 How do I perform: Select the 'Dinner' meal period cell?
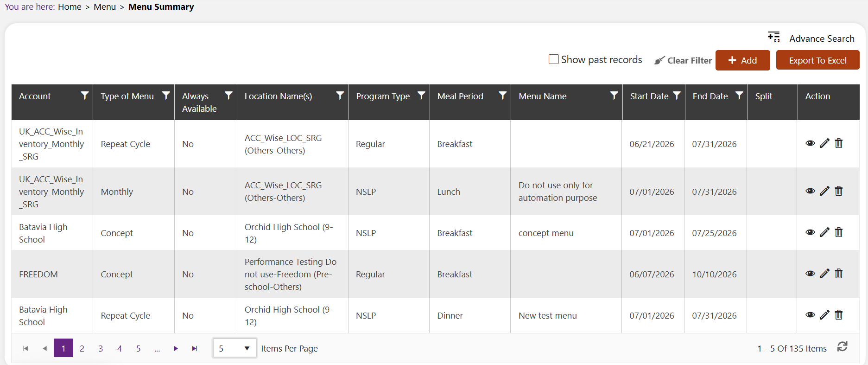click(470, 315)
